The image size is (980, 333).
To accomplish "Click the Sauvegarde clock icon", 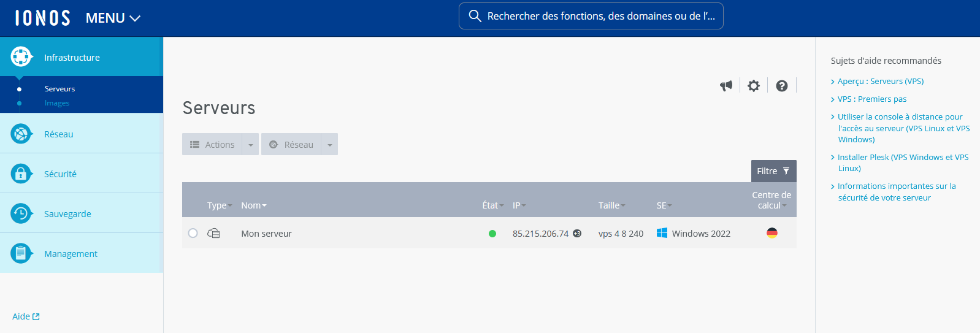I will pos(21,213).
